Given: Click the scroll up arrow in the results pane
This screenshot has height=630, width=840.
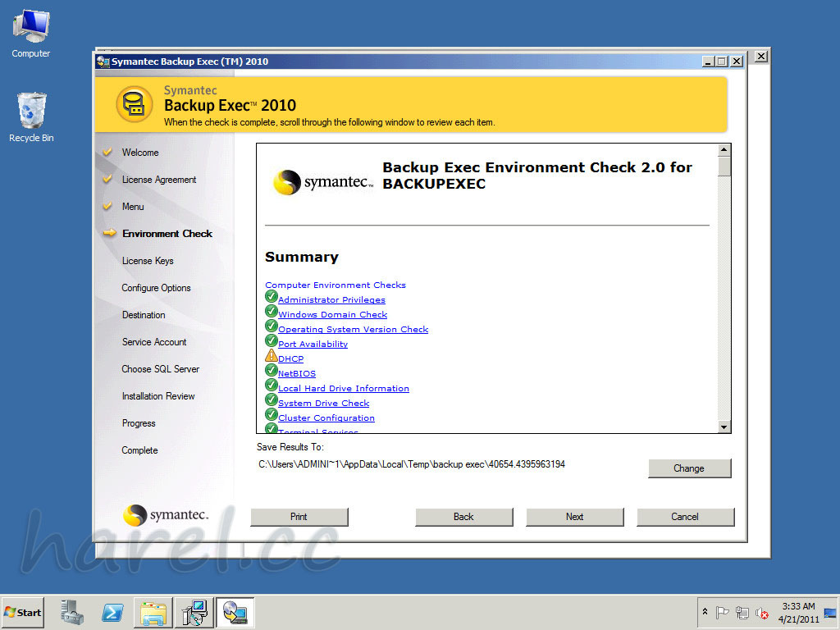Looking at the screenshot, I should (x=724, y=150).
